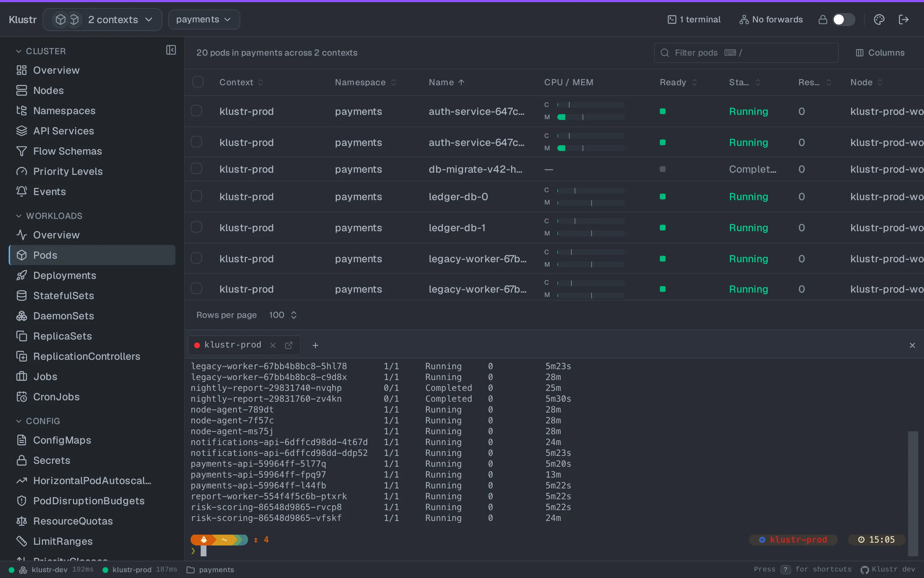Screen dimensions: 924x578
Task: Collapse the WORKLOADS section
Action: click(x=49, y=216)
